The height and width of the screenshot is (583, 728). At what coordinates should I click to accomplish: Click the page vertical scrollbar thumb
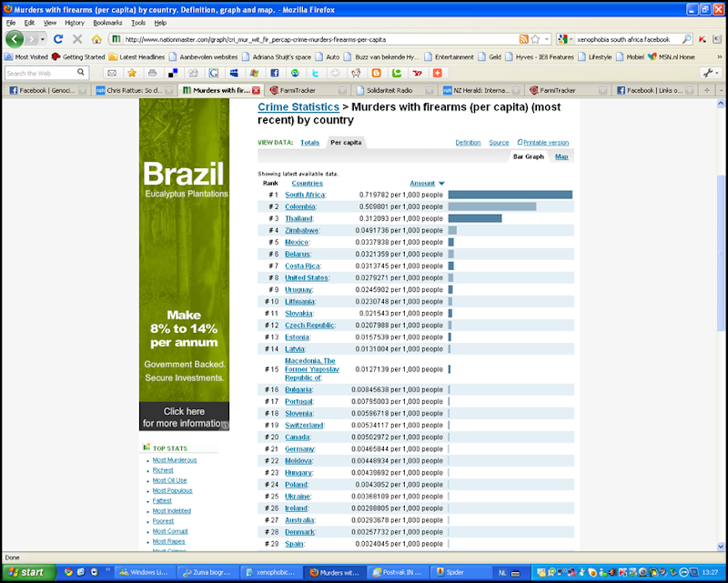[x=721, y=253]
